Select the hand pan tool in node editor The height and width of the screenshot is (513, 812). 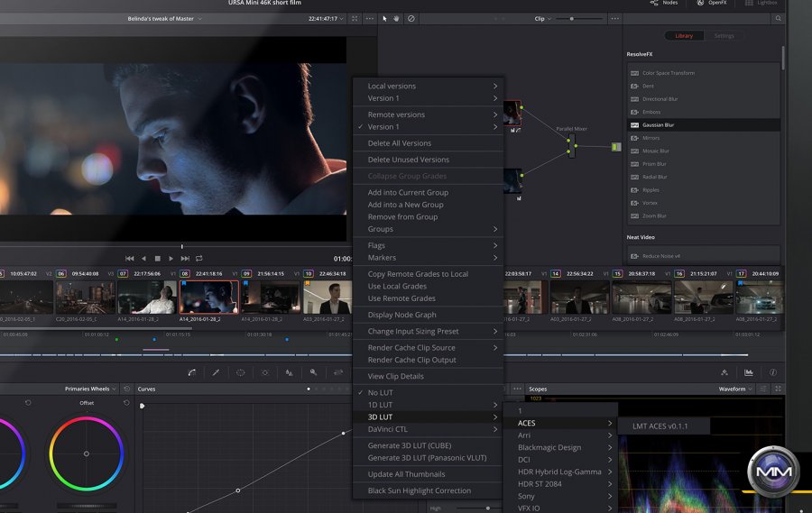coord(396,19)
